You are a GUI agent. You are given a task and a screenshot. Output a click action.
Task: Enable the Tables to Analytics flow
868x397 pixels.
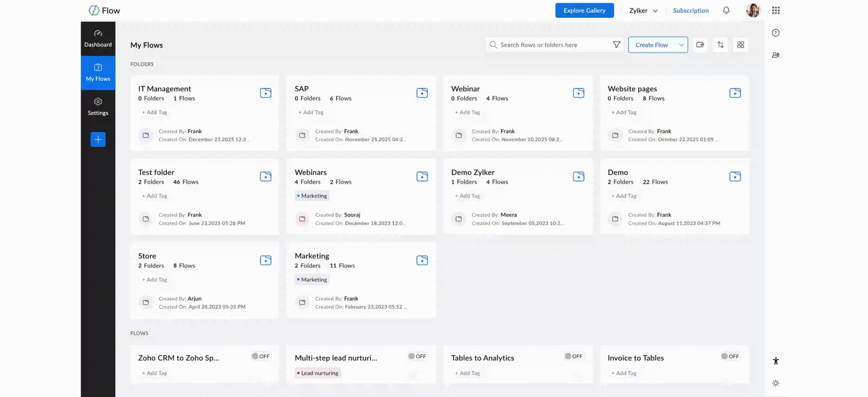pos(573,356)
